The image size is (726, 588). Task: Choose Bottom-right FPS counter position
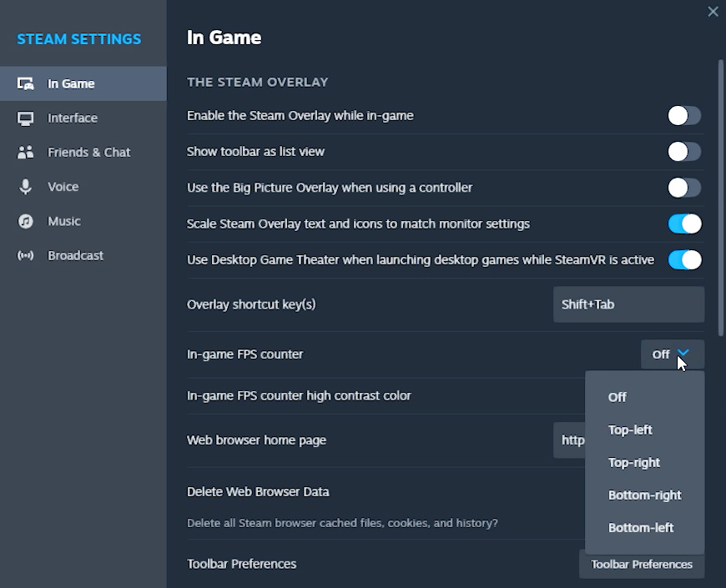click(x=644, y=495)
